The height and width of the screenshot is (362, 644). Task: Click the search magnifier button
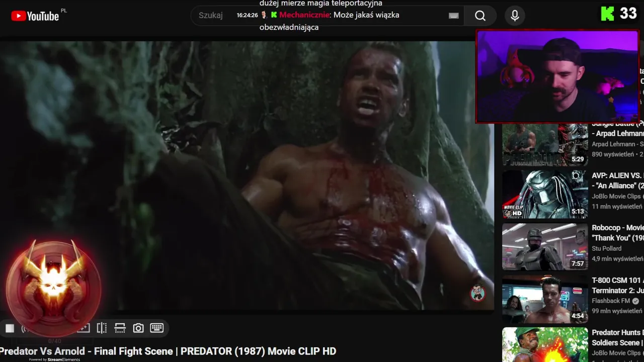480,16
